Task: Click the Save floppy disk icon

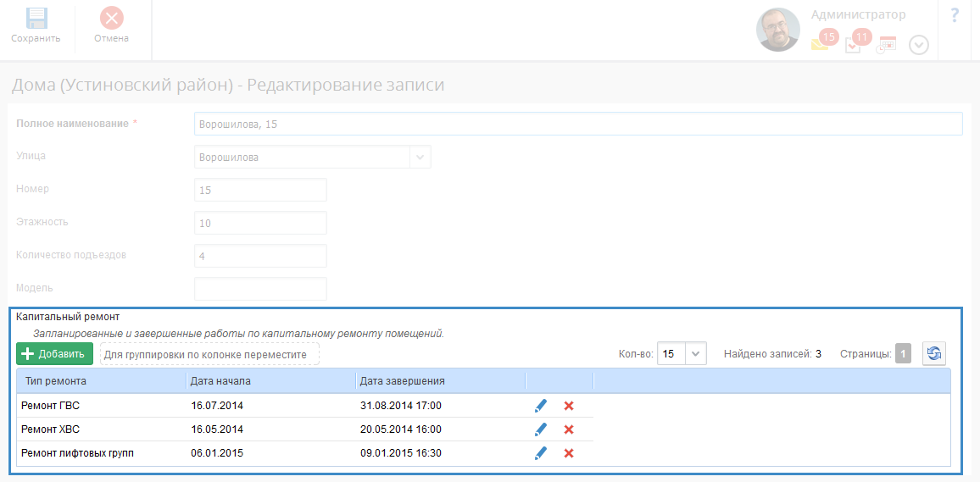Action: (x=36, y=18)
